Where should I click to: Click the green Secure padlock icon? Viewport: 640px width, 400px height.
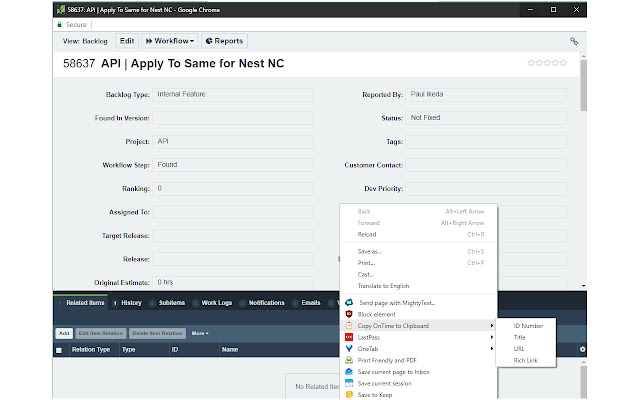(x=60, y=24)
